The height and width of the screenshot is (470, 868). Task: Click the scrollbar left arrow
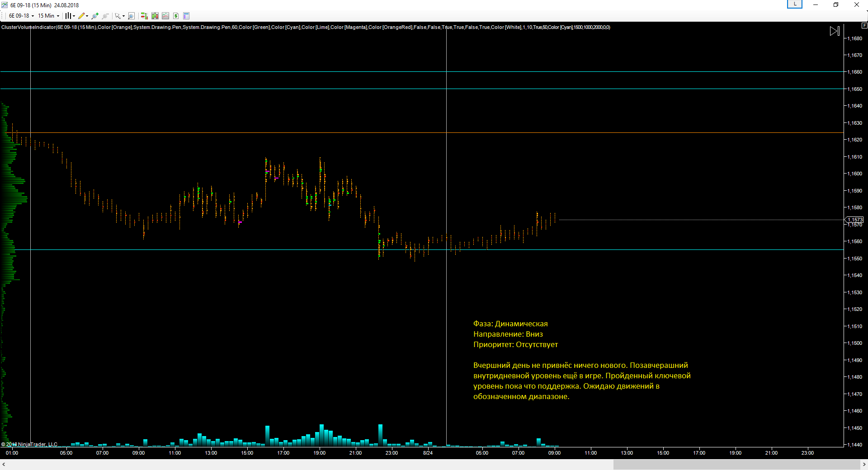[x=4, y=465]
